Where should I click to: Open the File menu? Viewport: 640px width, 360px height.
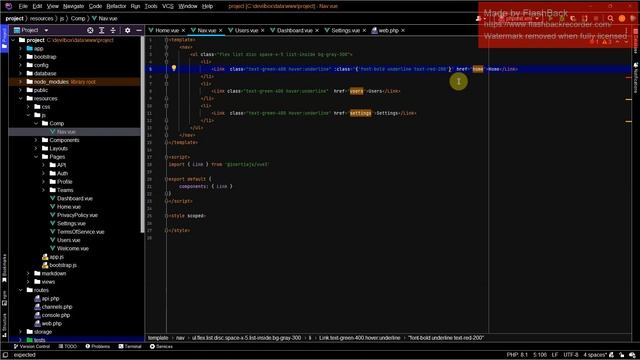[23, 6]
